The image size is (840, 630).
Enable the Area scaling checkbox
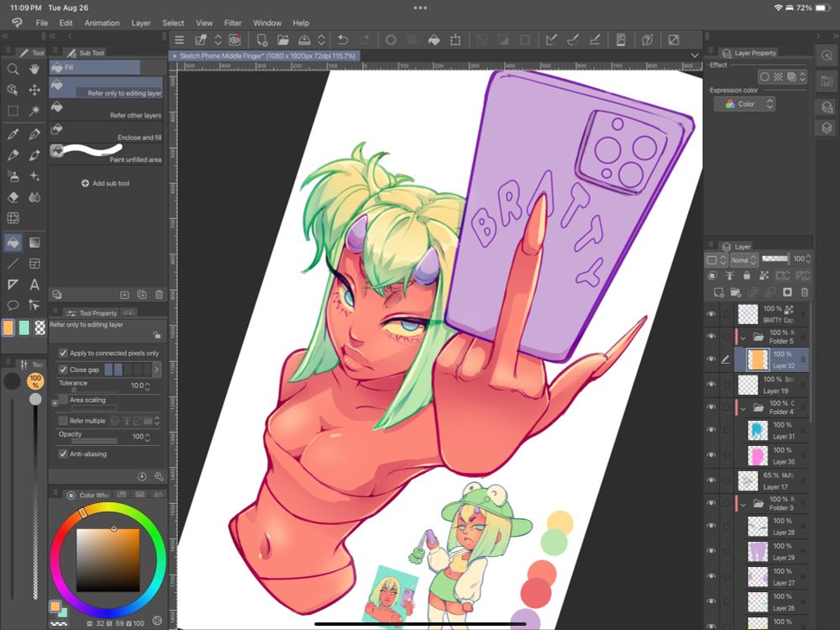[63, 400]
